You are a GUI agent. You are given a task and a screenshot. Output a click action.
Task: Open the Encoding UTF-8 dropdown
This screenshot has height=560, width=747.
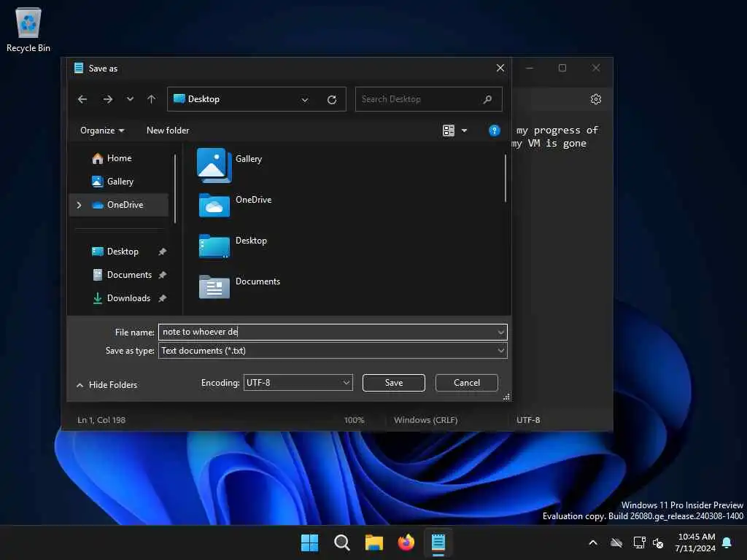[x=298, y=382]
